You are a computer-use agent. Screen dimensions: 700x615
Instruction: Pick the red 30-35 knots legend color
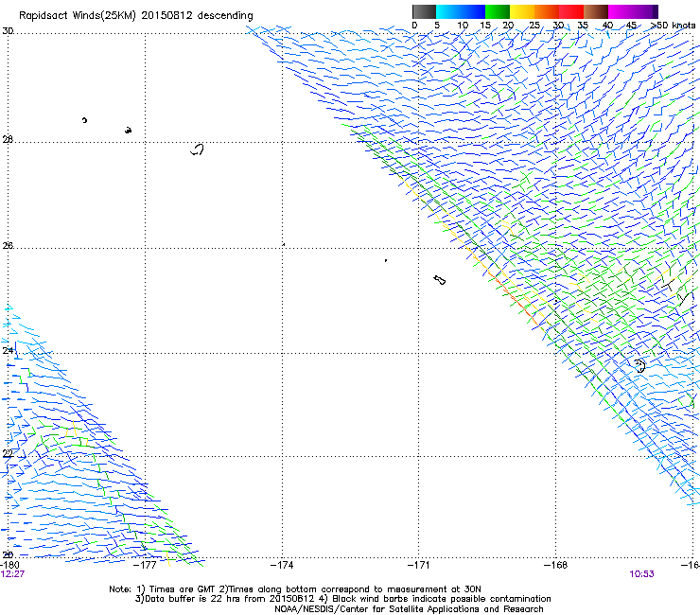click(571, 11)
